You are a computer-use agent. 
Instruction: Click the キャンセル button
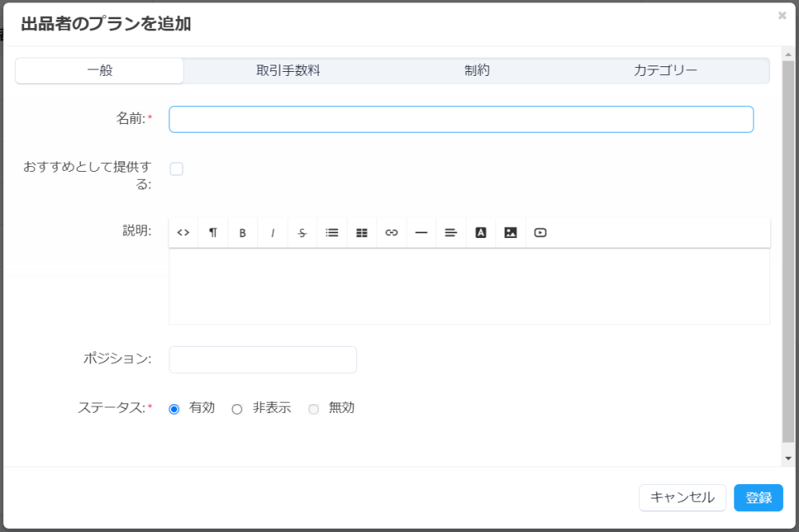pos(682,498)
